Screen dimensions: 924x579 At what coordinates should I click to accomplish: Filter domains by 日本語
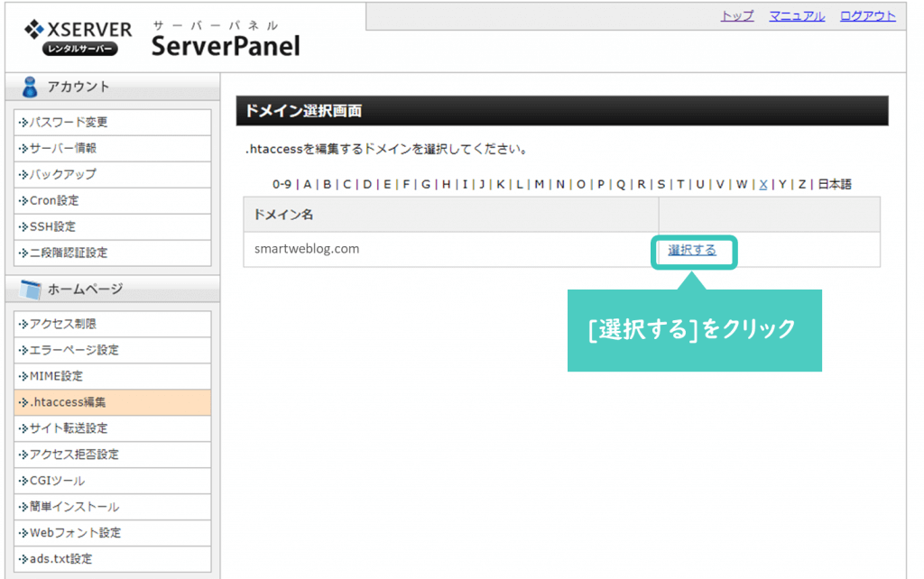pos(835,184)
